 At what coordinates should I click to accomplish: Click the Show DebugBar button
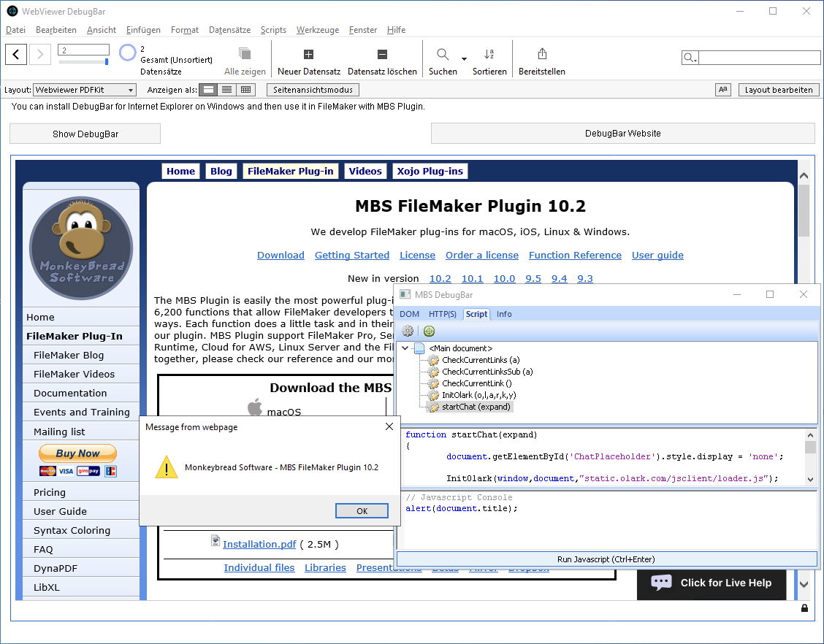85,134
